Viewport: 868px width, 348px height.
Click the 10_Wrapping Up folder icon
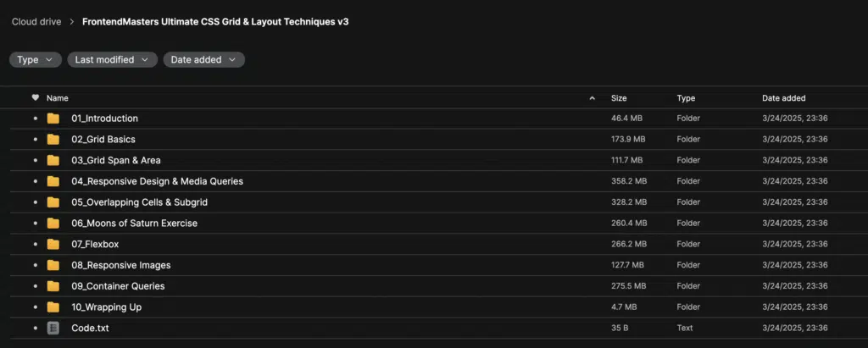point(53,307)
